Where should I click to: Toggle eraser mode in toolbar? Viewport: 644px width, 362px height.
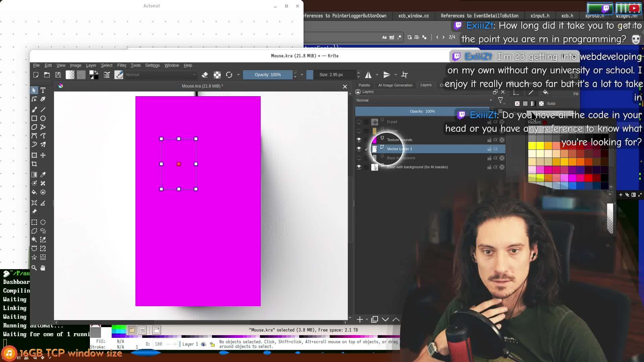coord(205,75)
